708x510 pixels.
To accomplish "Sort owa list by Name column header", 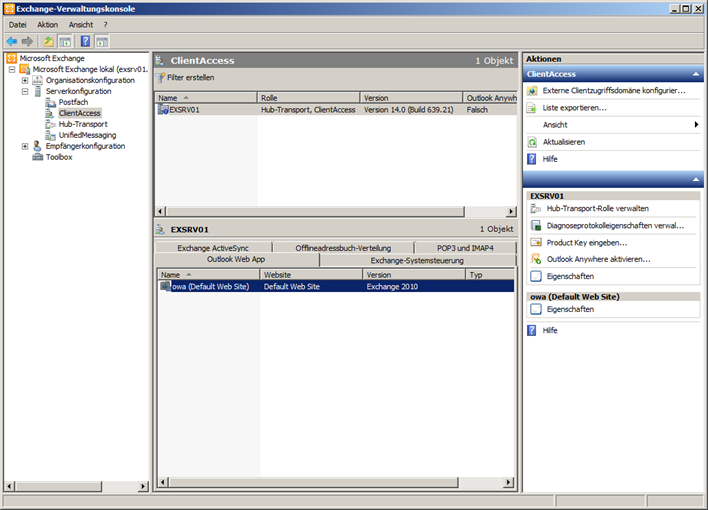I will click(209, 275).
